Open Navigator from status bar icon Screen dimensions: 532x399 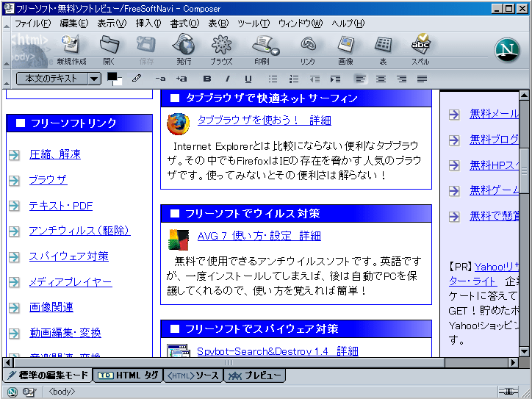click(x=12, y=392)
